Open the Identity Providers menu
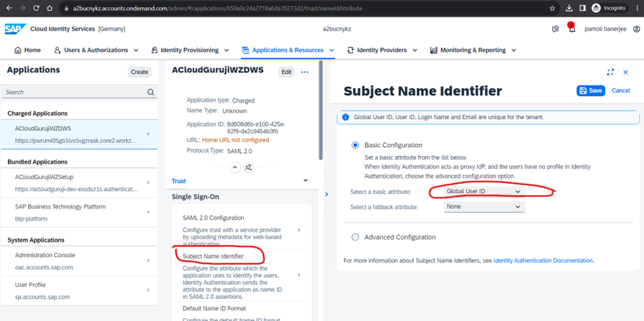The image size is (644, 321). (x=382, y=50)
